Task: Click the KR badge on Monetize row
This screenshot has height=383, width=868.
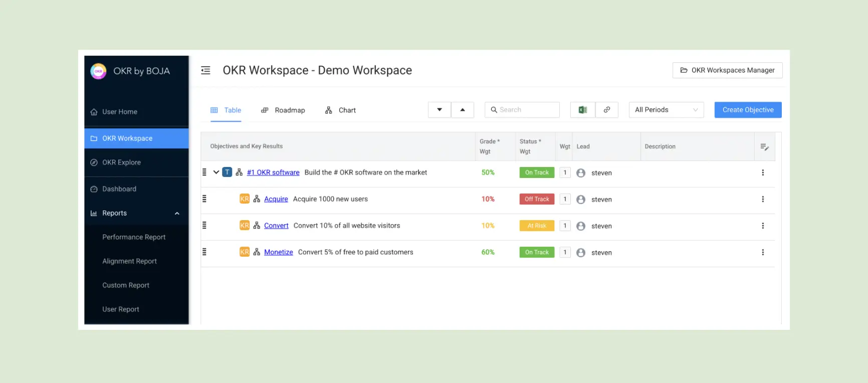Action: click(245, 252)
